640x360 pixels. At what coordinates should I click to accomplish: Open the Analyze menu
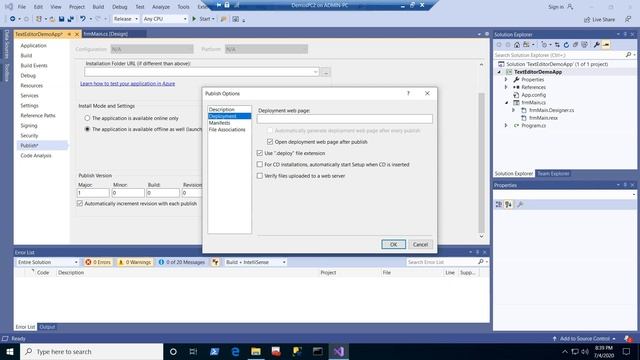click(x=161, y=7)
